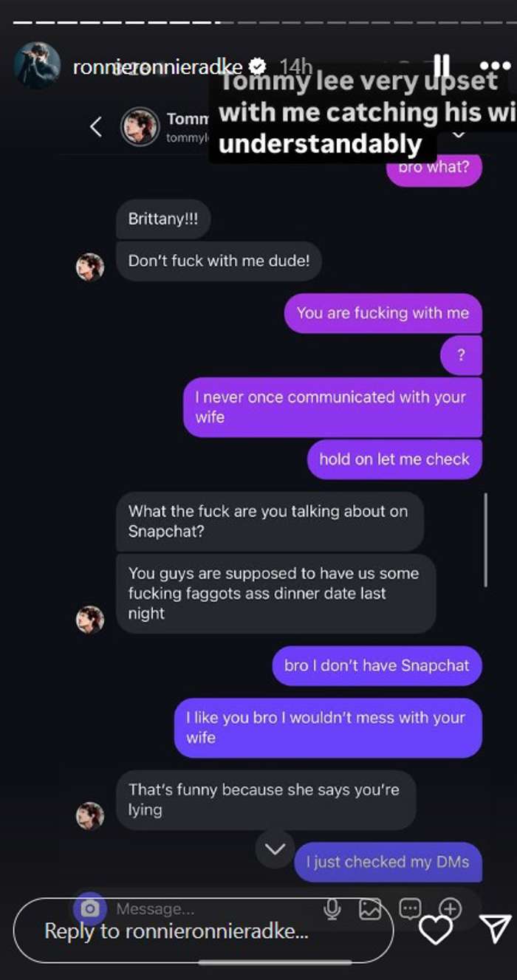
Task: Share the story via paper plane icon
Action: click(495, 929)
